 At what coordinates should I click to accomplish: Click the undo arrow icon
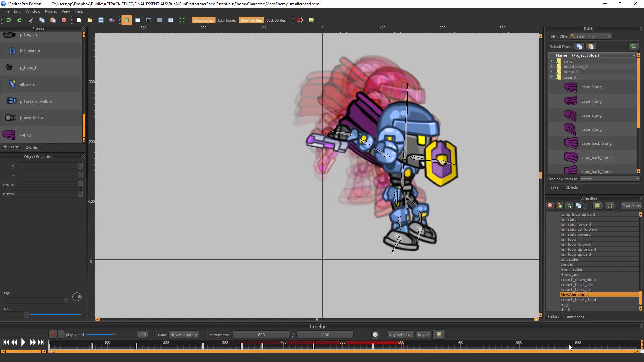tap(9, 20)
